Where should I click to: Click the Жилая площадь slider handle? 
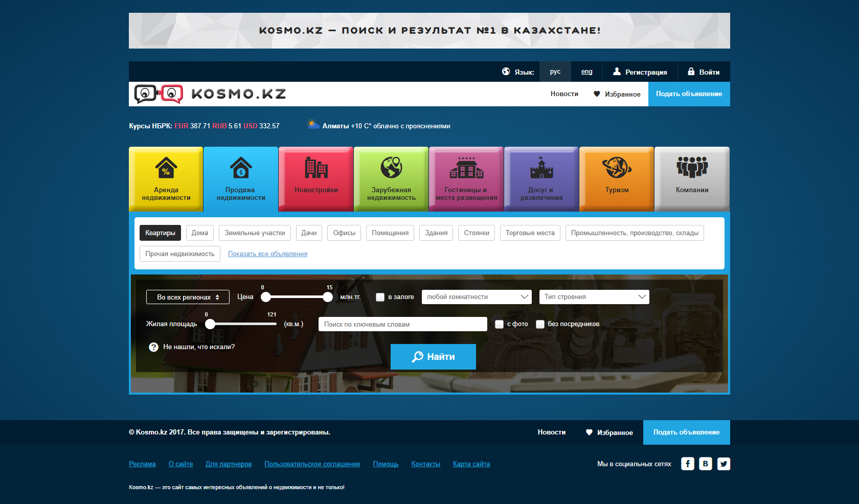[210, 324]
